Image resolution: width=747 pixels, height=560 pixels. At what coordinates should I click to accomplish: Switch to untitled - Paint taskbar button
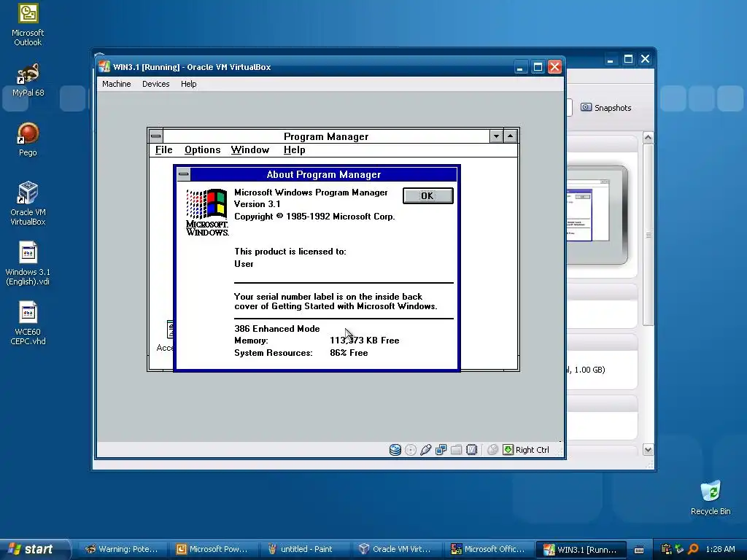(303, 549)
